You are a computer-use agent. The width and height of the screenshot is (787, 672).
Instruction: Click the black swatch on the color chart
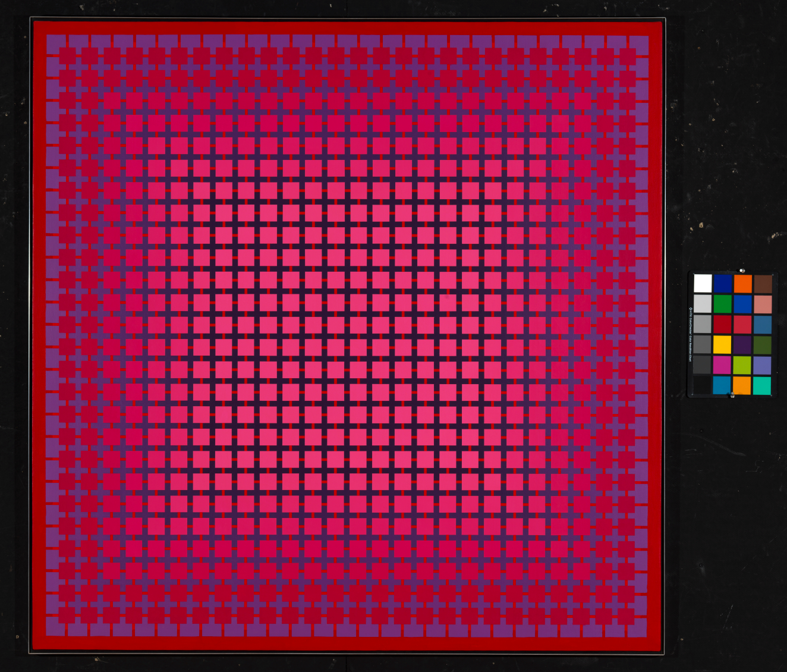[702, 385]
